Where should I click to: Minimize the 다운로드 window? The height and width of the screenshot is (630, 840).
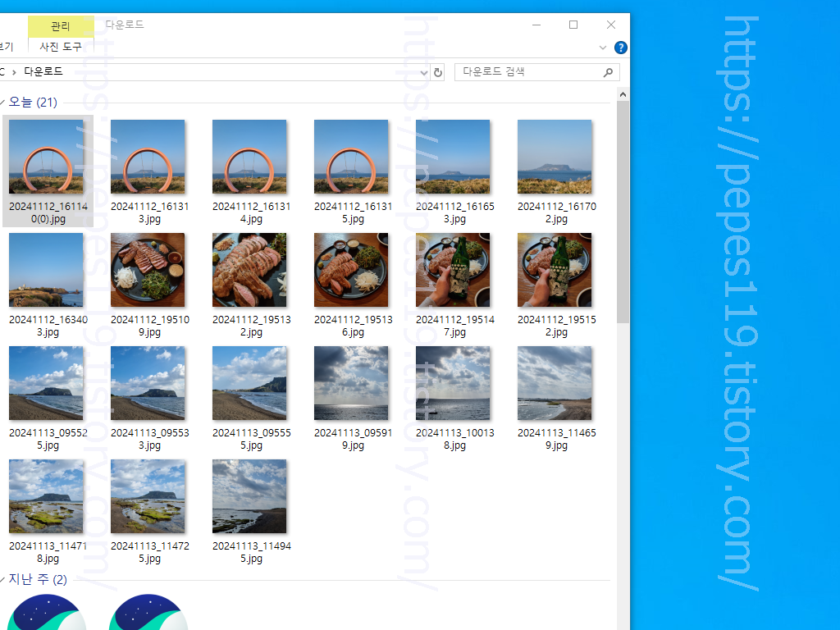coord(536,25)
